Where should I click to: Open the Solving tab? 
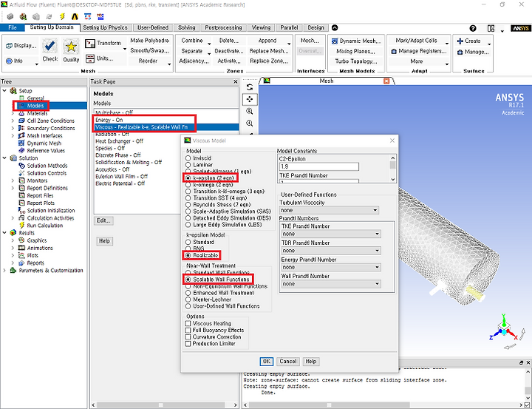tap(187, 27)
